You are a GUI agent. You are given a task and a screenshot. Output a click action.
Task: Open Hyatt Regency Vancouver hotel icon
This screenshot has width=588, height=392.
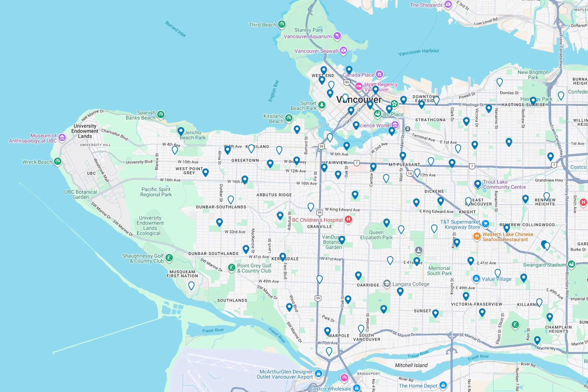coord(359,86)
